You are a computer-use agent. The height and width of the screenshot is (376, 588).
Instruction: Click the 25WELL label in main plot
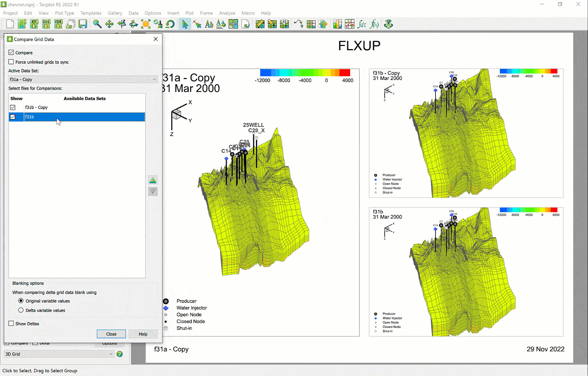pyautogui.click(x=254, y=125)
